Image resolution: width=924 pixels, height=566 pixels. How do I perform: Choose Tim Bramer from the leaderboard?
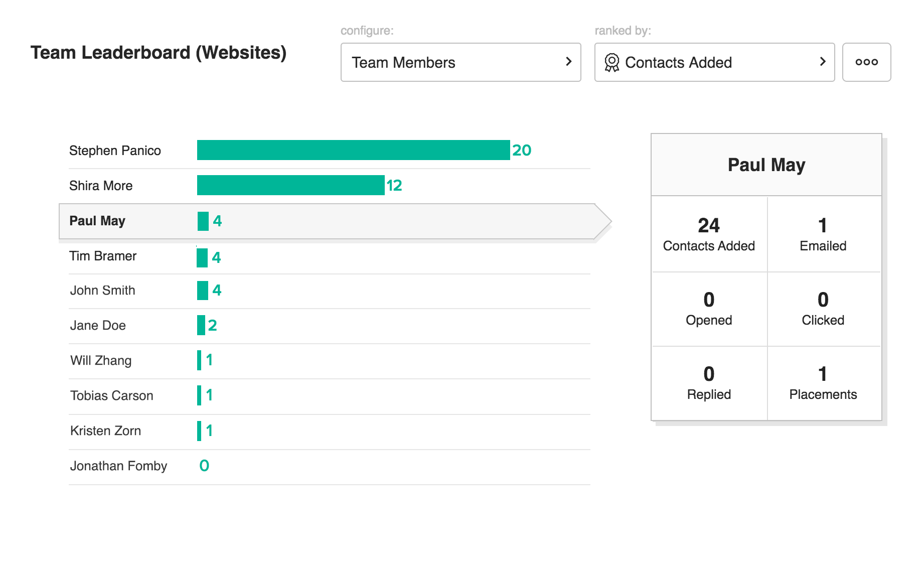[x=103, y=256]
